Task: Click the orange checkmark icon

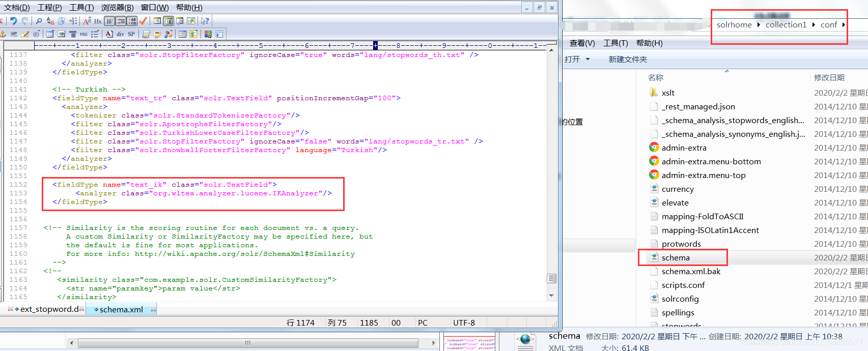Action: pyautogui.click(x=143, y=21)
